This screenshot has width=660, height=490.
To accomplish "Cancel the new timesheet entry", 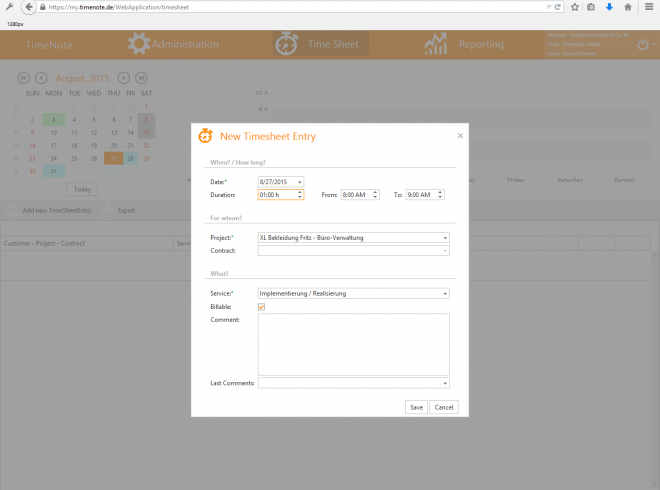I will coord(444,407).
